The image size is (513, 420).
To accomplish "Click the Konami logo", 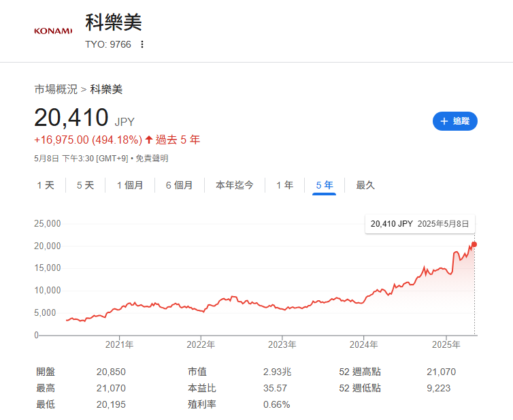I will 53,31.
